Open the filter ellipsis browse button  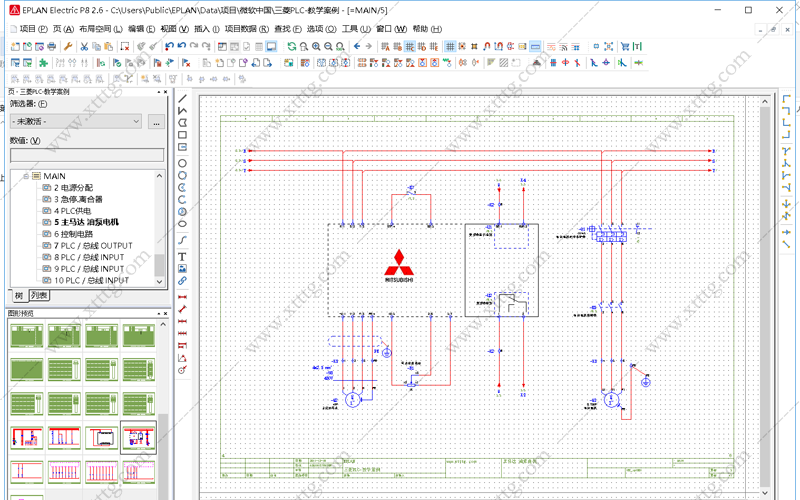(x=156, y=121)
